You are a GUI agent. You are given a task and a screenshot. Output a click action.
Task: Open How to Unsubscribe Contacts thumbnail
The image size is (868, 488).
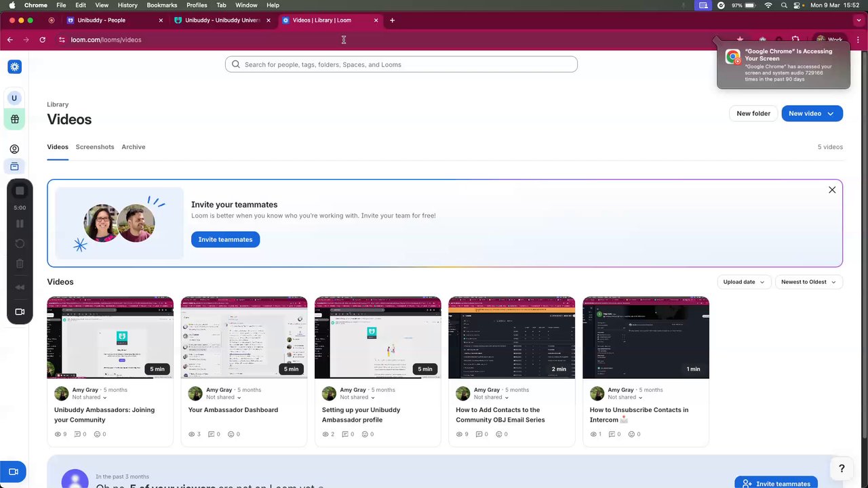[646, 338]
